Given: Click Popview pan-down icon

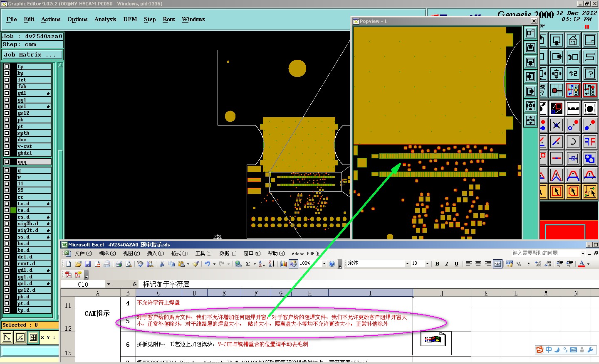Looking at the screenshot, I should coord(530,62).
